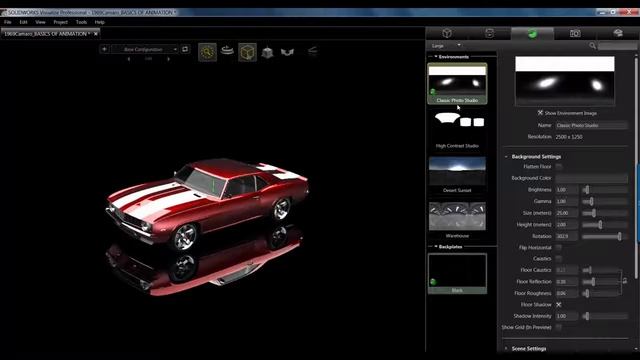Adjust the Rotation slider
640x360 pixels.
[x=605, y=236]
